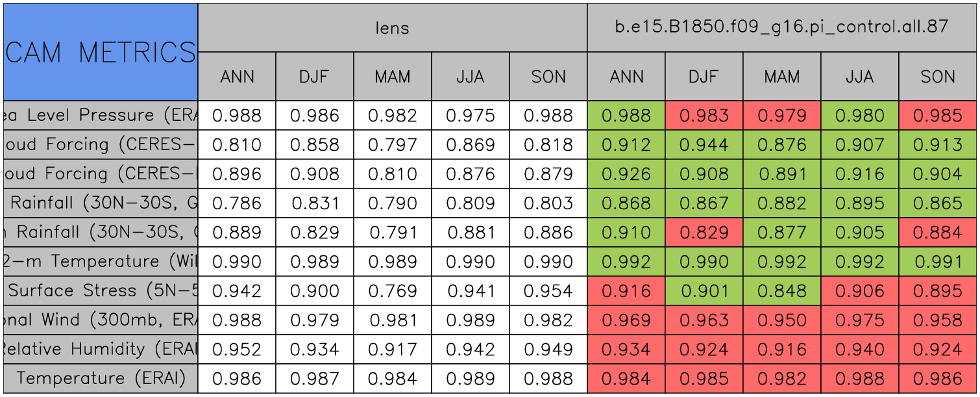Pick SON column header under lens
980x397 pixels.
click(x=548, y=77)
